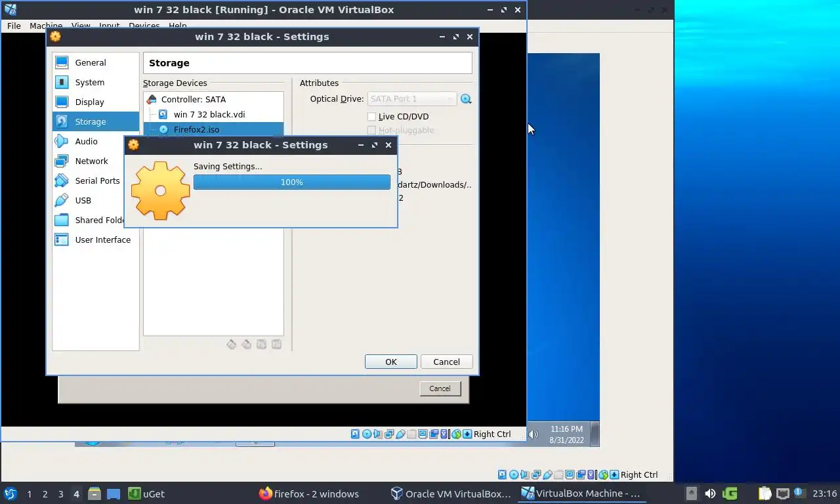Click the add attachment icon below Storage Devices
The height and width of the screenshot is (504, 840).
tap(262, 345)
